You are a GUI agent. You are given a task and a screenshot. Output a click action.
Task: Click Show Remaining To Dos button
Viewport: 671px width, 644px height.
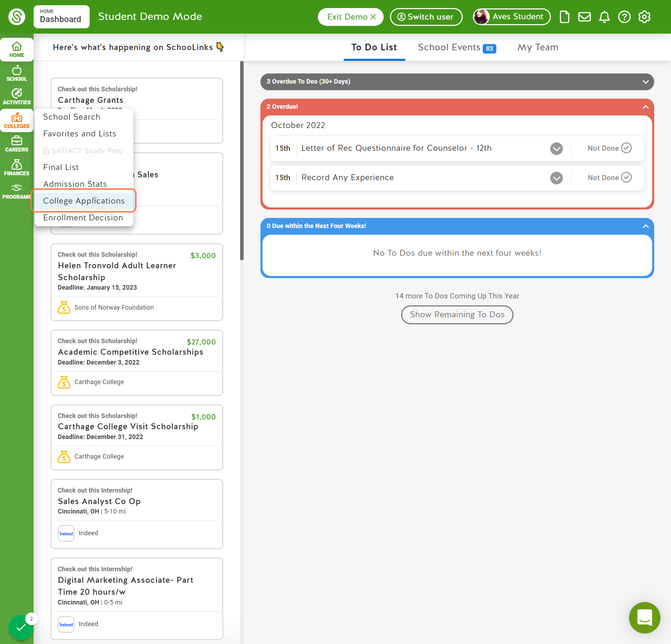tap(457, 315)
